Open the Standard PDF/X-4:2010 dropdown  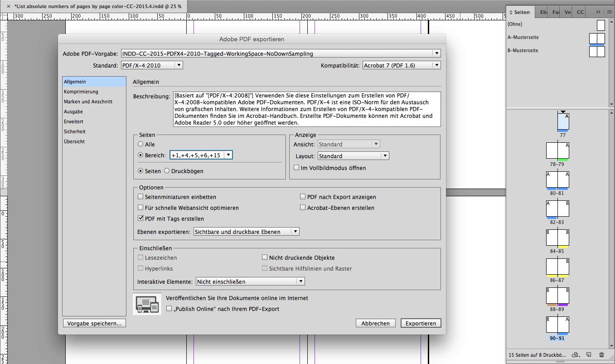tap(152, 65)
